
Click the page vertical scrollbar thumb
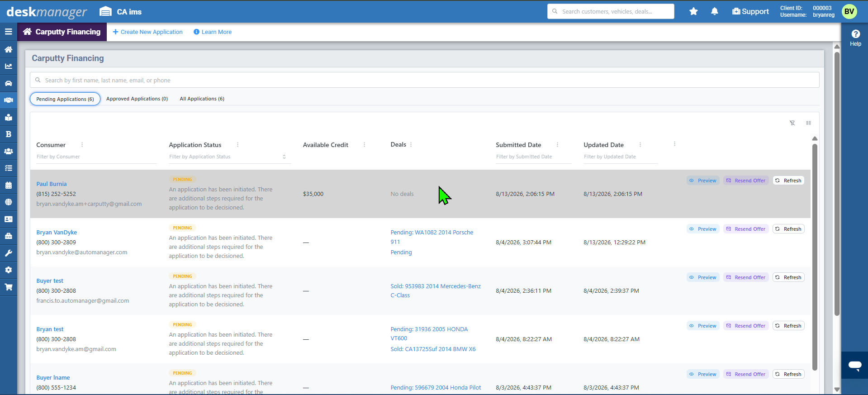[x=837, y=183]
